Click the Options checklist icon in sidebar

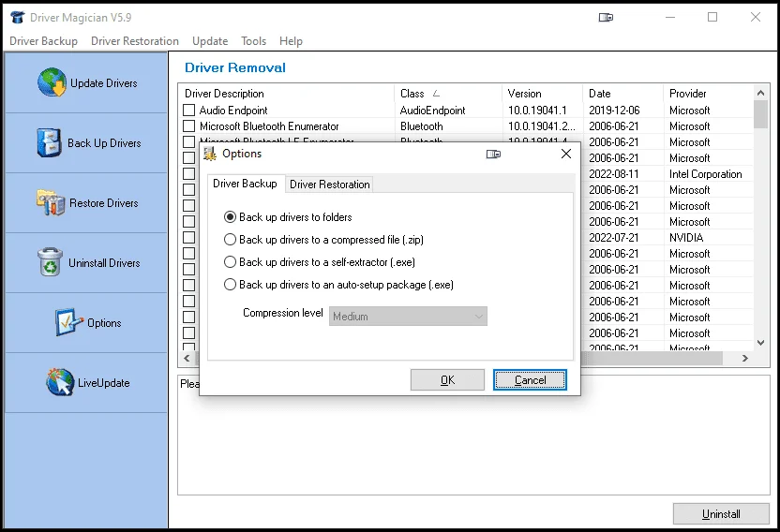69,322
